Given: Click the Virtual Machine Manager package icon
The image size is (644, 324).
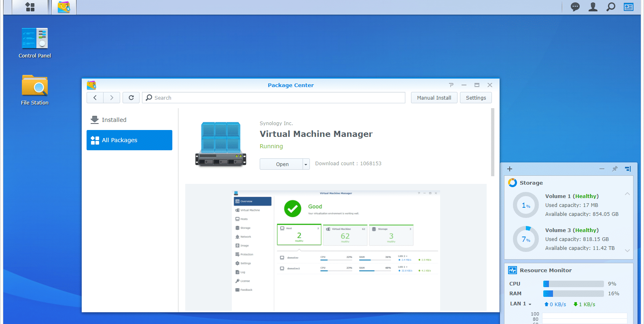Looking at the screenshot, I should click(221, 144).
